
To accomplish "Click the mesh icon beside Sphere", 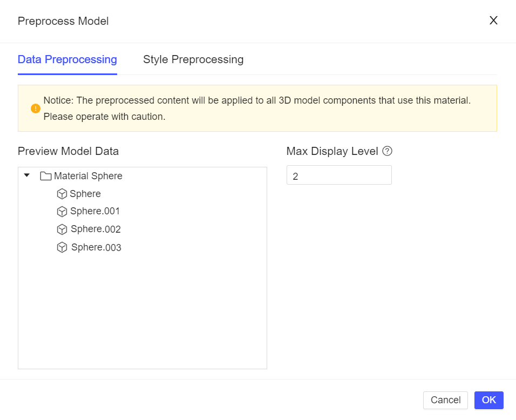I will 62,193.
